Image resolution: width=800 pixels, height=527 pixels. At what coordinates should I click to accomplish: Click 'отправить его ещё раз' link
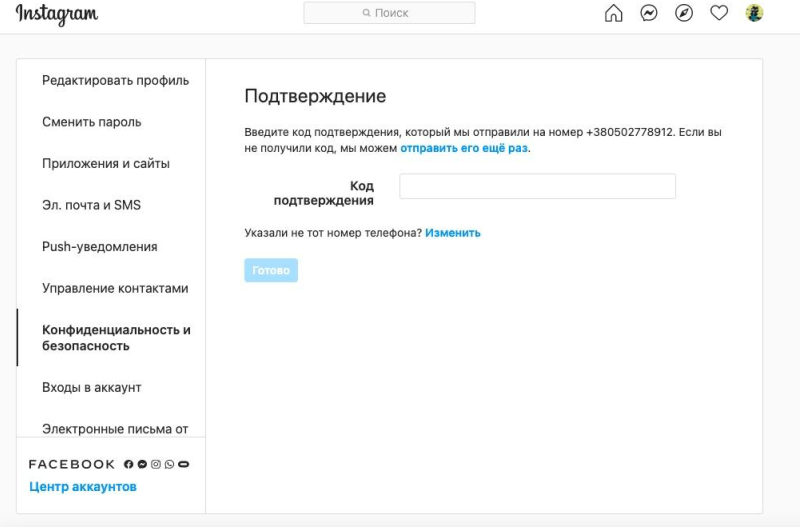pyautogui.click(x=464, y=148)
